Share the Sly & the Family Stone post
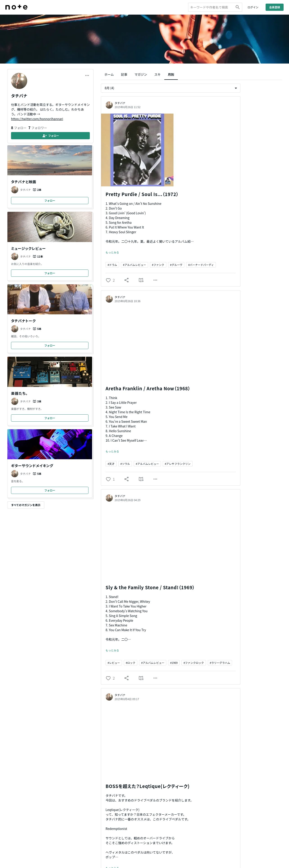 126,678
